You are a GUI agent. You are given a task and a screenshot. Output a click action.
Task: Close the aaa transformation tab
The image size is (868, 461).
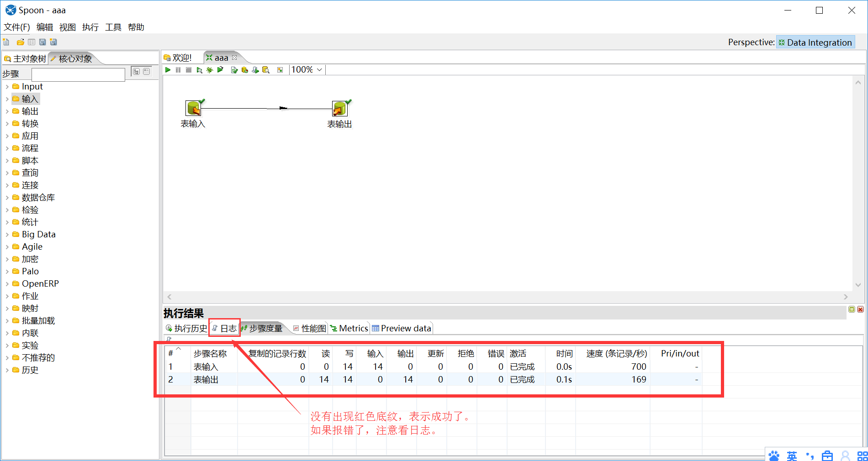234,57
